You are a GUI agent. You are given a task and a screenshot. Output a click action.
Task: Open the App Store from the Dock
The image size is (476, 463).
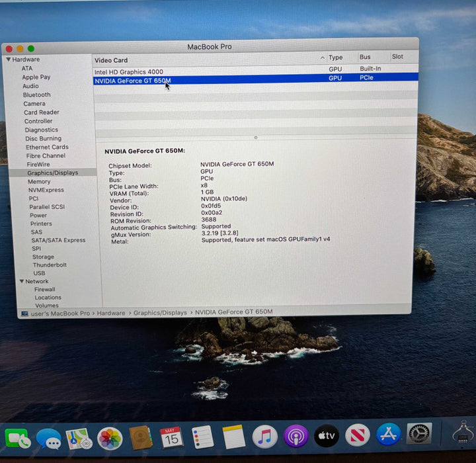[389, 434]
